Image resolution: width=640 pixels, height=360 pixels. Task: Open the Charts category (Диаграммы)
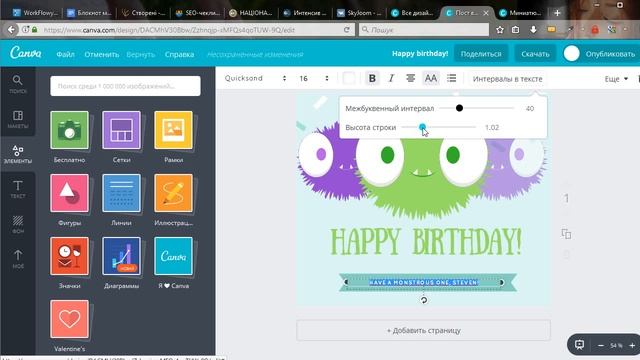point(121,256)
